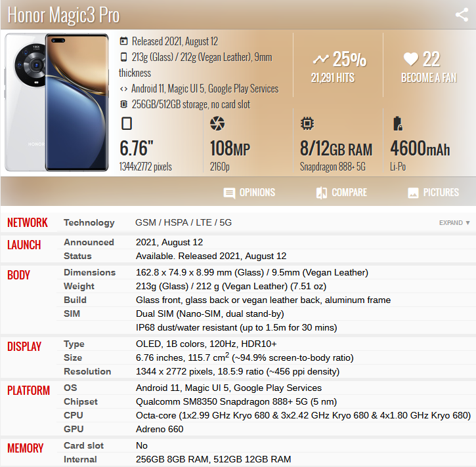
Task: Click the Resolution spec label
Action: pyautogui.click(x=87, y=371)
